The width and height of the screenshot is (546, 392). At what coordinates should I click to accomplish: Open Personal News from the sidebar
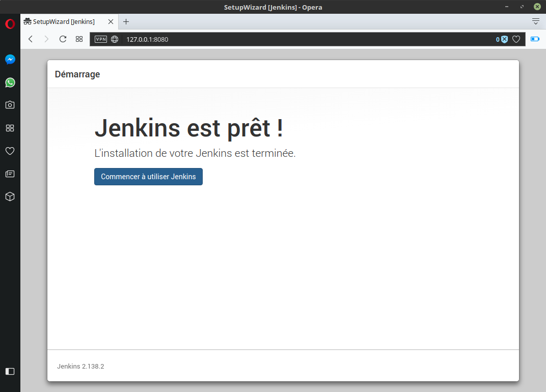10,174
